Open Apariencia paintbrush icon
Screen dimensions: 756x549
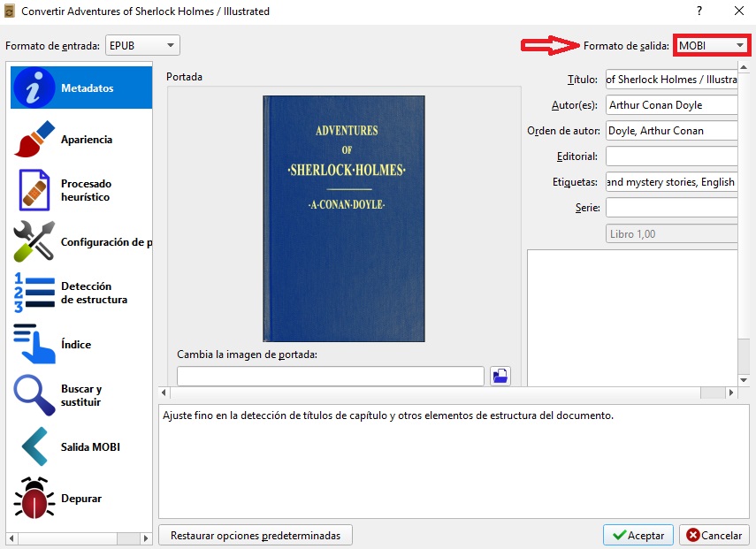[x=34, y=139]
